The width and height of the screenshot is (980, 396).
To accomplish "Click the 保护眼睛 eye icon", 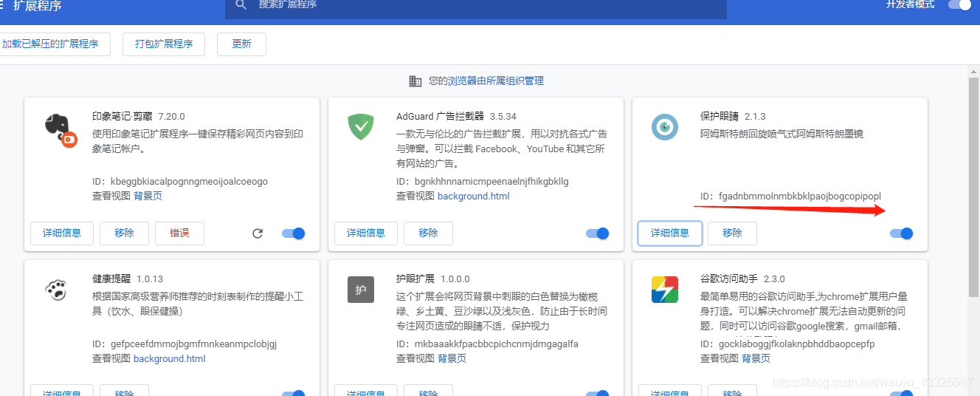I will 665,127.
